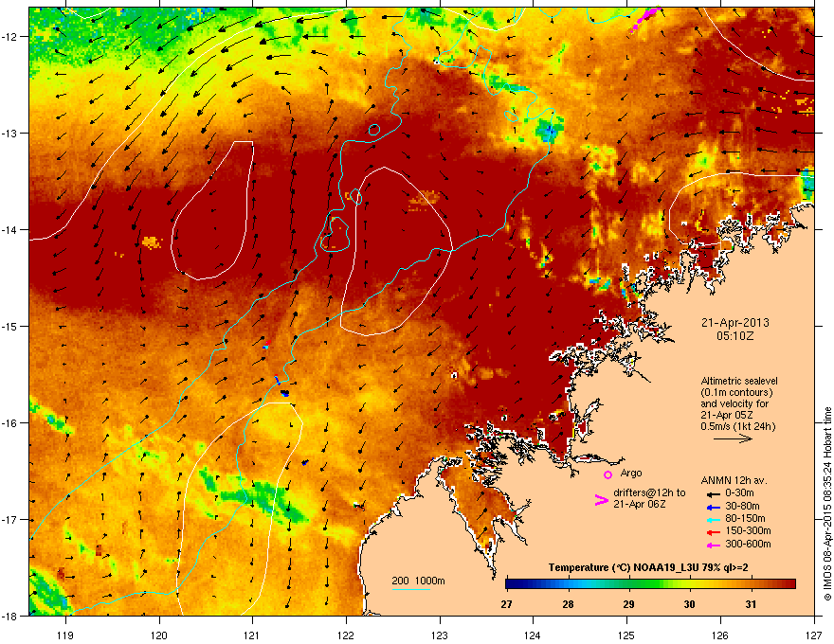Viewport: 834px width, 644px height.
Task: Click the colorbar tick label 27
Action: [506, 604]
